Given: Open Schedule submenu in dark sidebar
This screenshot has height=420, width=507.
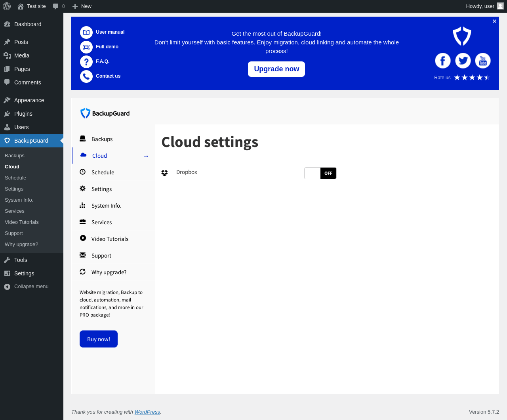Looking at the screenshot, I should pyautogui.click(x=15, y=178).
